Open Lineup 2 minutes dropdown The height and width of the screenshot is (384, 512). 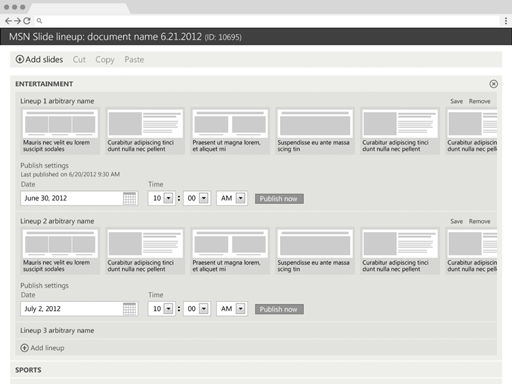coord(204,309)
